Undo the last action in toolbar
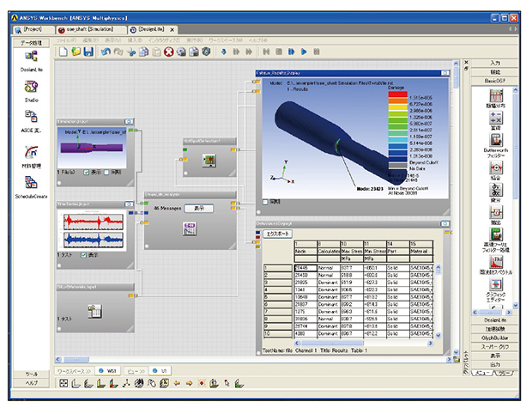 point(106,52)
